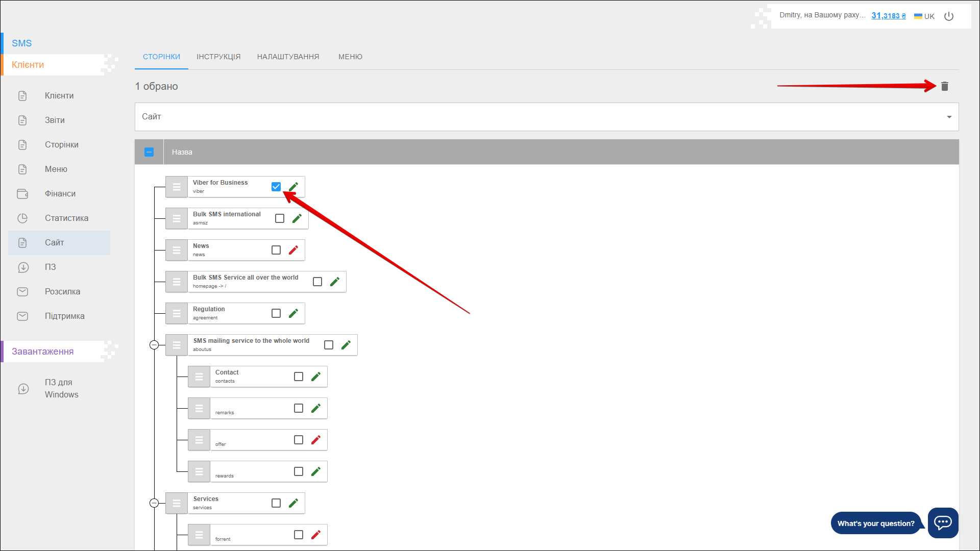The width and height of the screenshot is (980, 551).
Task: Click the account balance link
Action: coord(888,16)
